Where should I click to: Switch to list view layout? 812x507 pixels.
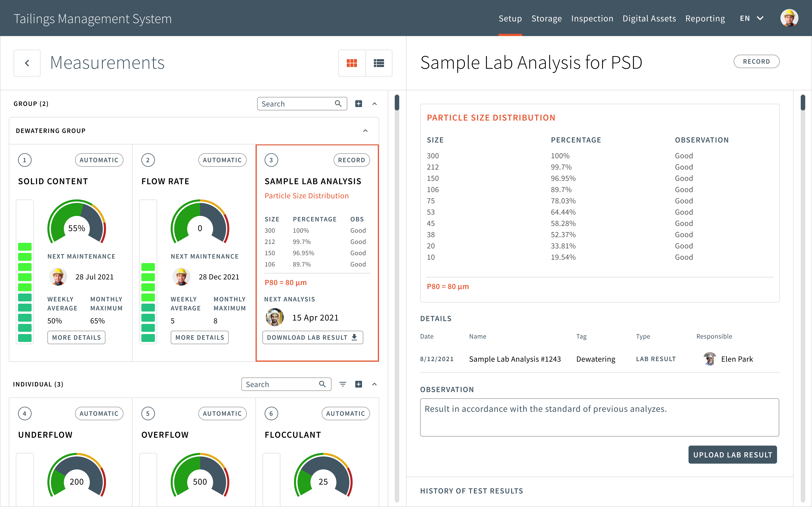(x=379, y=63)
